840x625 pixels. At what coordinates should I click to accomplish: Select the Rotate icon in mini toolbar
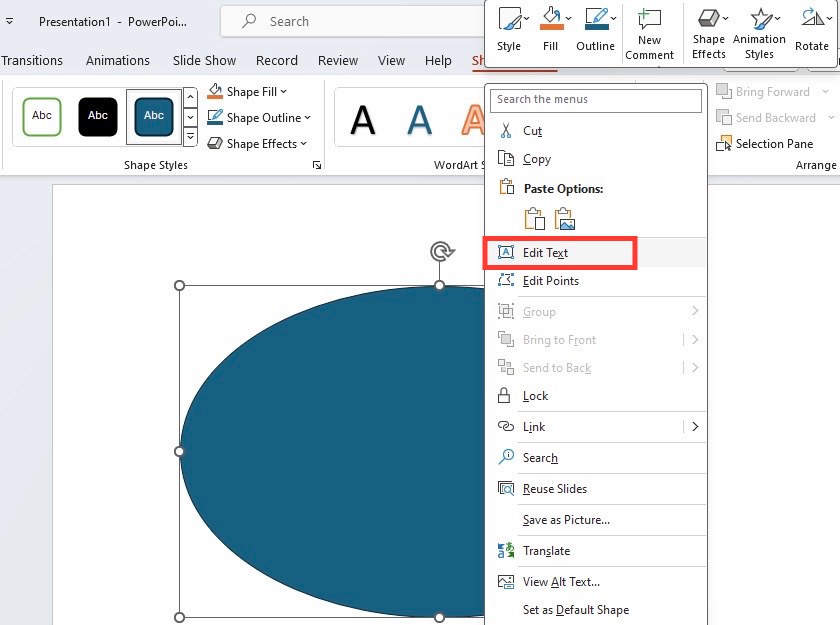point(812,18)
